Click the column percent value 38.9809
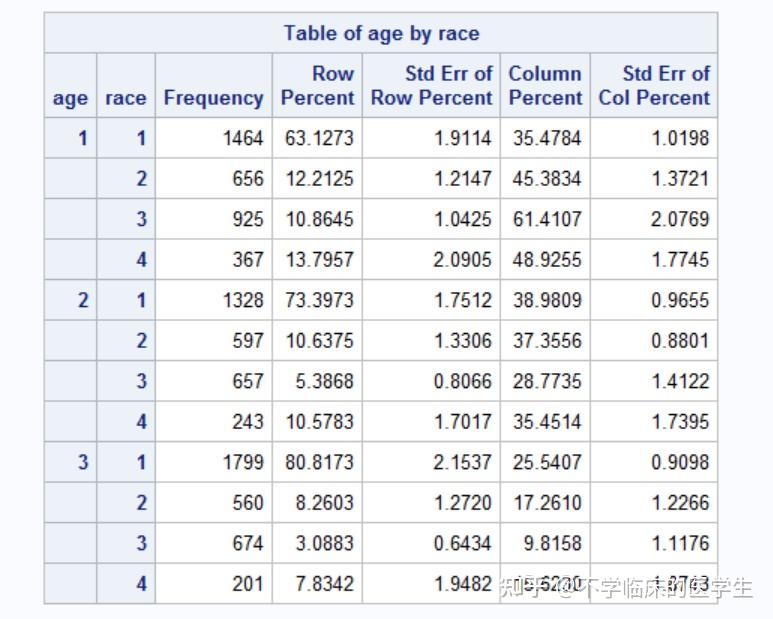Image resolution: width=773 pixels, height=619 pixels. 547,300
